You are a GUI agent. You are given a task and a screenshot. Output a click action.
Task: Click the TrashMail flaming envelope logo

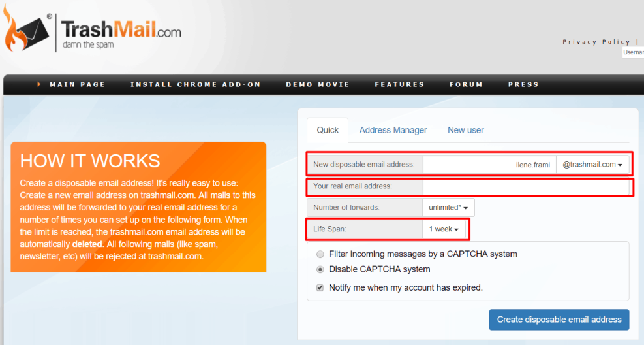(x=26, y=29)
